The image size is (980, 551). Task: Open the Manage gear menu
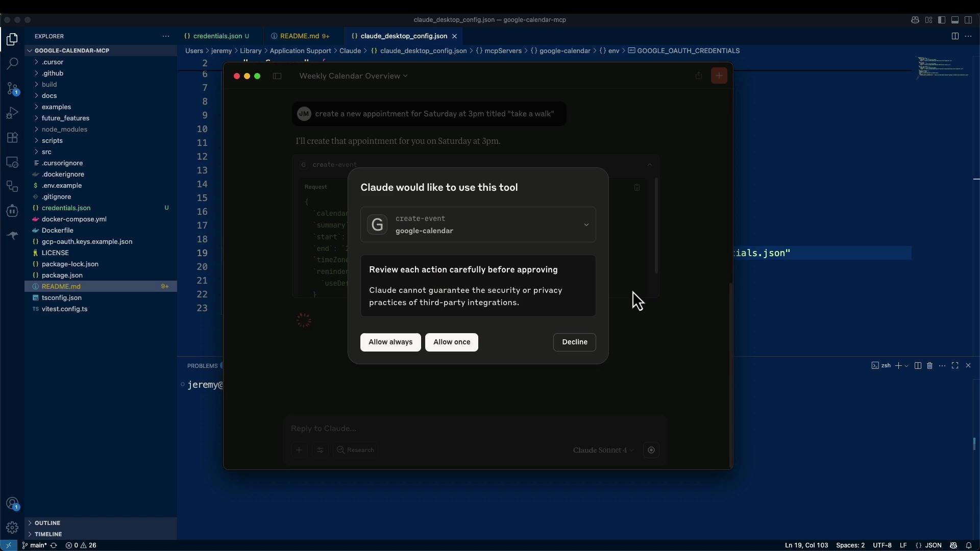[12, 528]
